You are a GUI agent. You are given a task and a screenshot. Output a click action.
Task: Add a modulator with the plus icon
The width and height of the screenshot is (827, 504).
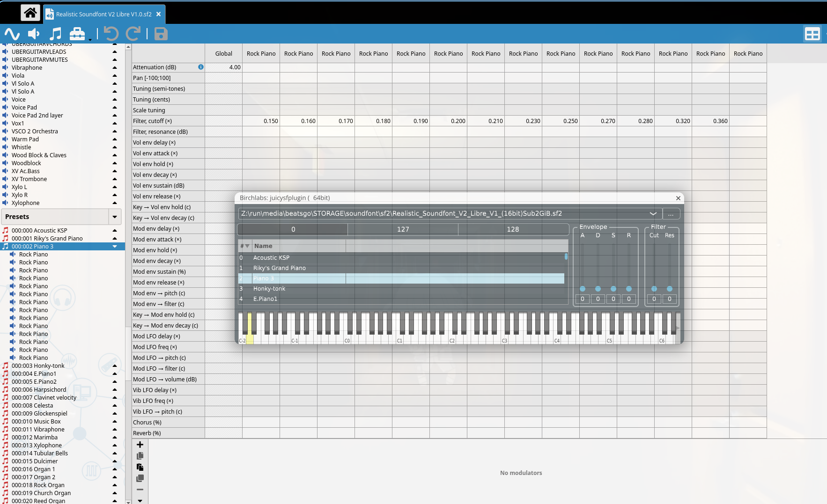[x=140, y=445]
